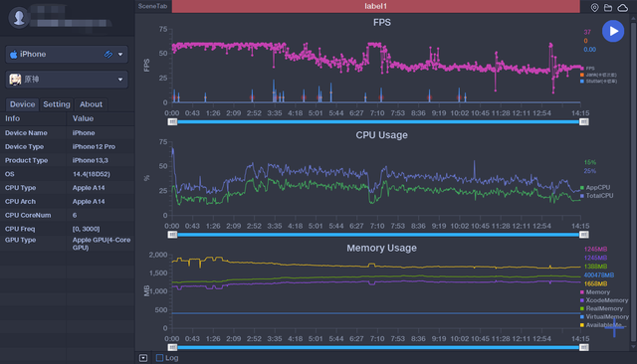Select the CPU Type row label
Image resolution: width=637 pixels, height=364 pixels.
(x=20, y=188)
